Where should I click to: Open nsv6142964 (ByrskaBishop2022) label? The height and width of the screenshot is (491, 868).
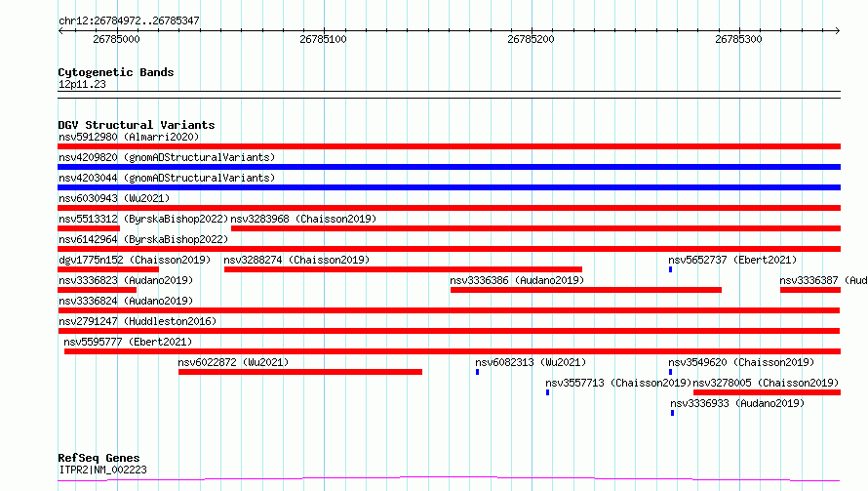tap(143, 239)
